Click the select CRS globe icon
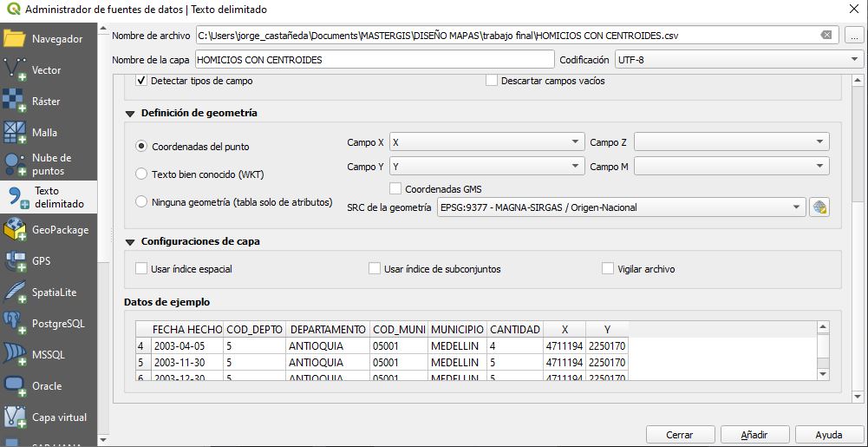Viewport: 868px width, 447px height. coord(819,207)
